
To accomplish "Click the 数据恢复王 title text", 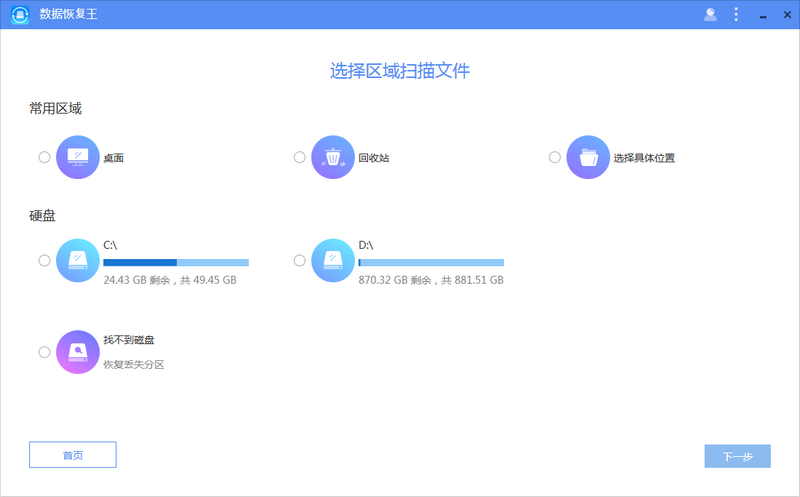I will (x=68, y=14).
